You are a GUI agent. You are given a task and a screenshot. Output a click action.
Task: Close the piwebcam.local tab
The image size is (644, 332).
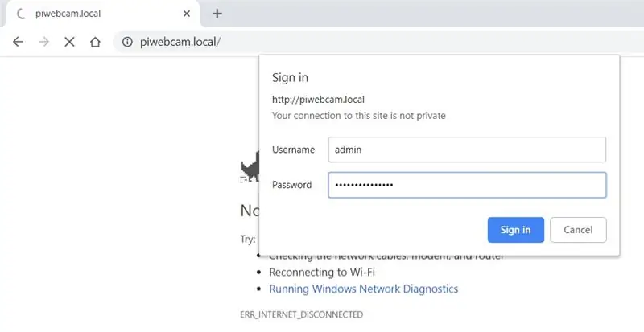point(187,14)
